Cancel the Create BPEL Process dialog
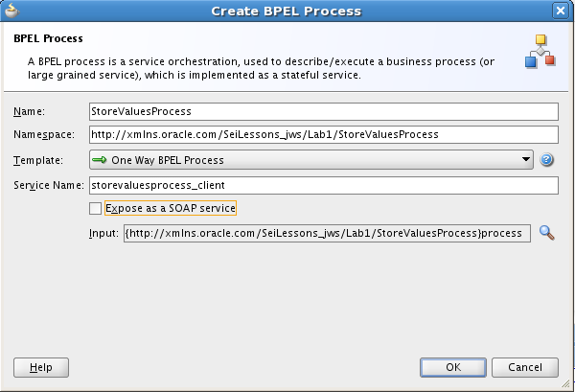Screen dimensions: 575x392 click(525, 367)
